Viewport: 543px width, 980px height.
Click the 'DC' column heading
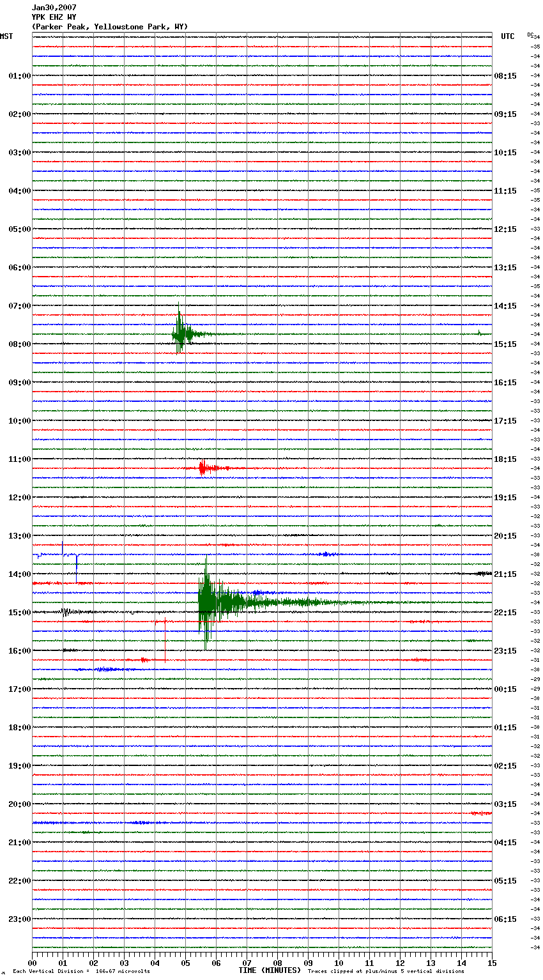530,34
